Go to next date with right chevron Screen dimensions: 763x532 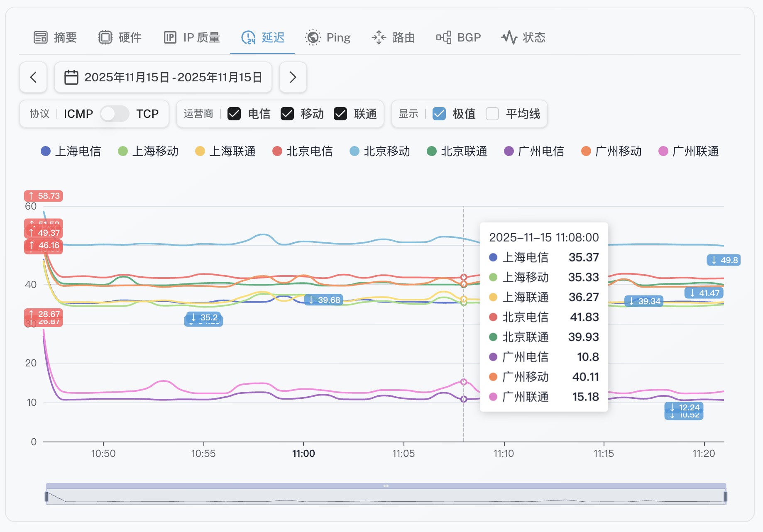tap(293, 77)
